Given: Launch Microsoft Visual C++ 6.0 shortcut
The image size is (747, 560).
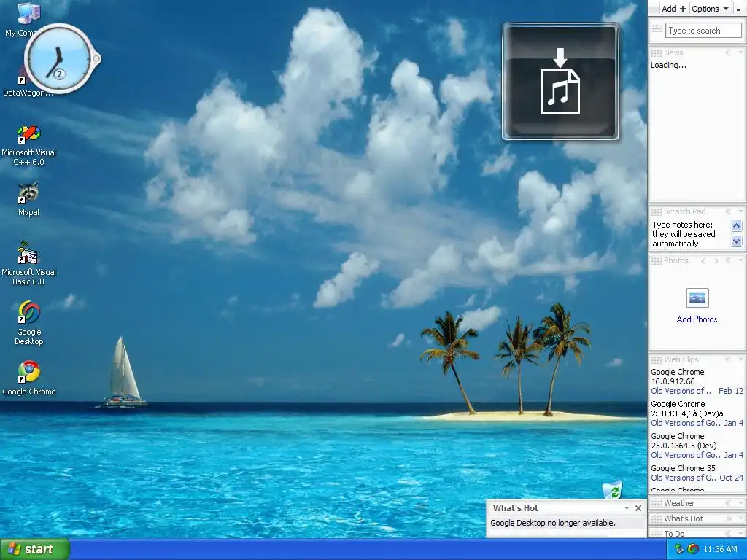Looking at the screenshot, I should click(28, 145).
